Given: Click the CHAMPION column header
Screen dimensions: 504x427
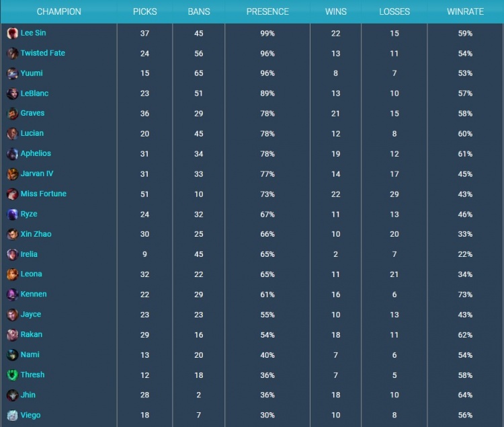Looking at the screenshot, I should pyautogui.click(x=58, y=12).
